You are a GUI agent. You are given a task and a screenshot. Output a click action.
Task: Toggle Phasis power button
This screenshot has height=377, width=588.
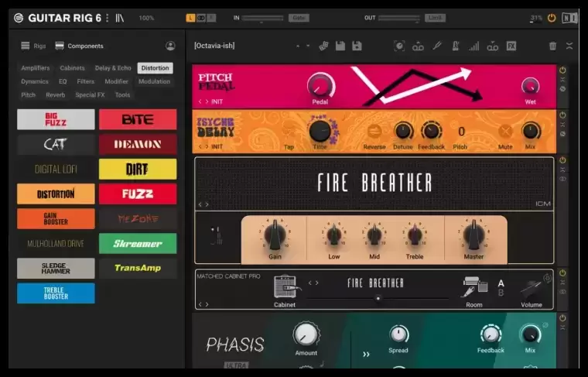tap(562, 318)
